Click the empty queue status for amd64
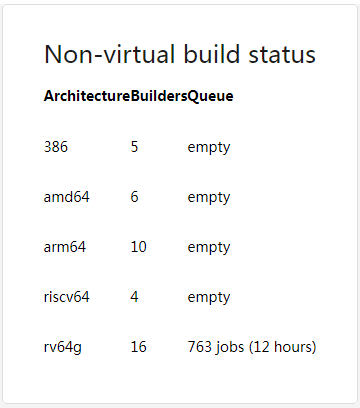Viewport: 360px width, 408px height. (x=209, y=197)
